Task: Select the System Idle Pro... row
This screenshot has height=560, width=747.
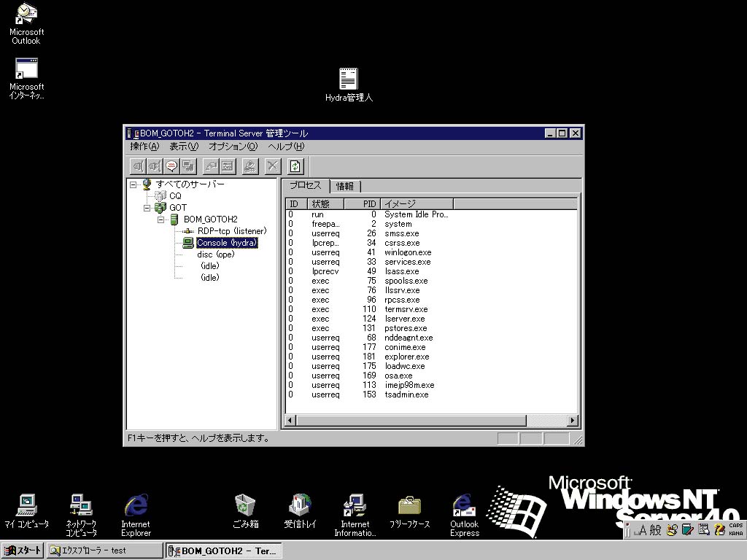Action: (x=432, y=214)
